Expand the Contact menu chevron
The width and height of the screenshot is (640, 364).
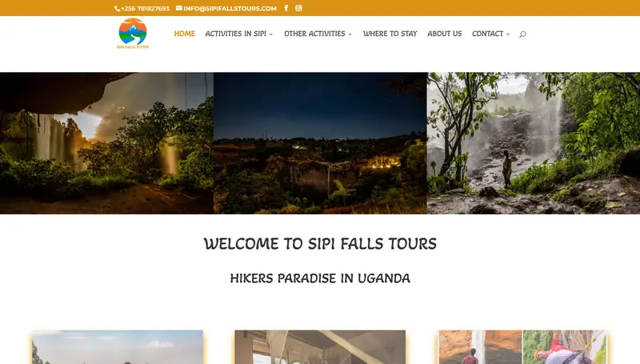pyautogui.click(x=508, y=34)
